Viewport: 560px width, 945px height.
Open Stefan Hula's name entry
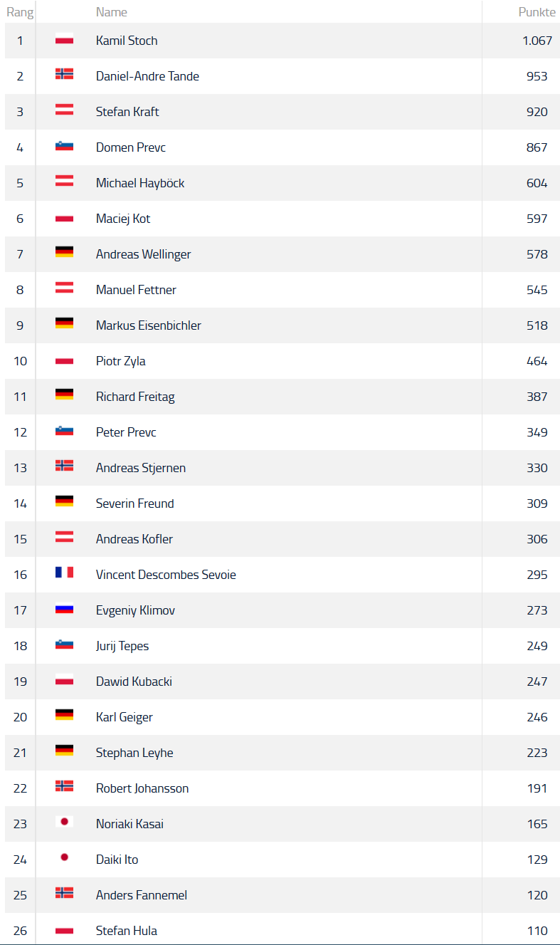[127, 931]
